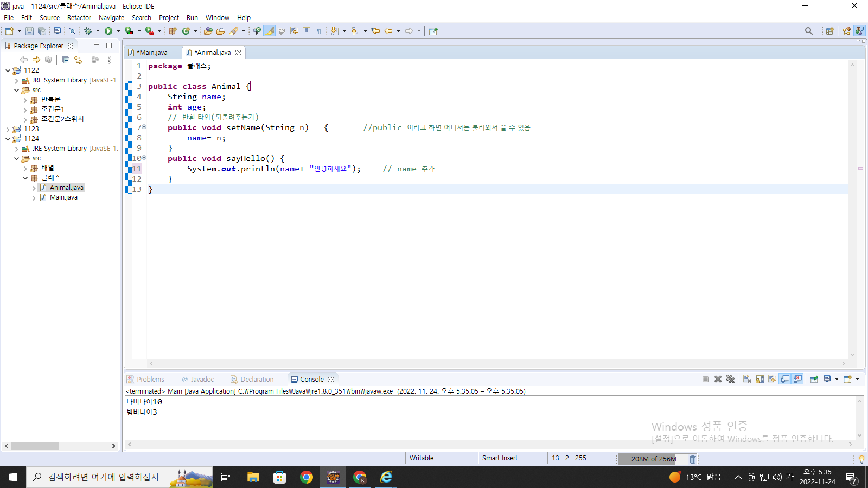
Task: Toggle Show Console When Standard Error Changes
Action: (797, 379)
